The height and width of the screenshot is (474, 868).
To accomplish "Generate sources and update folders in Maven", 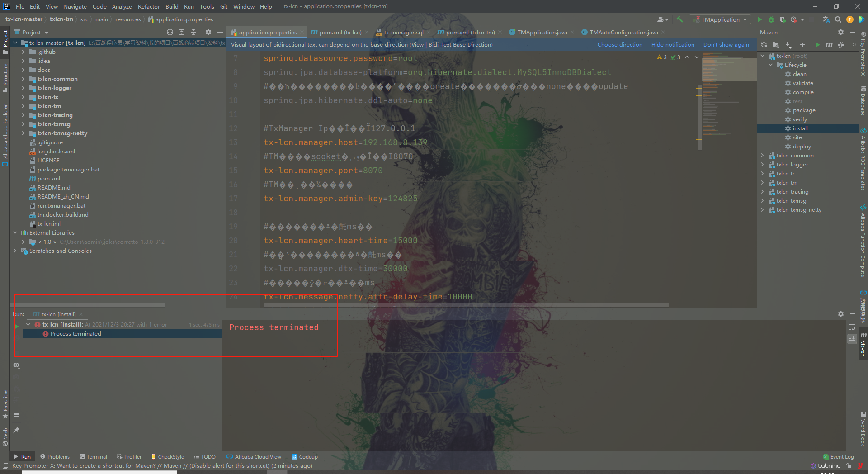I will click(776, 45).
